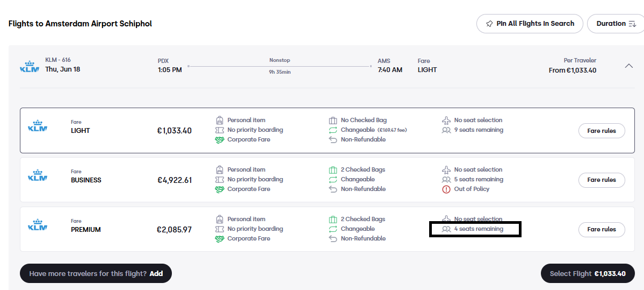Open the Duration sort dropdown
This screenshot has height=290, width=644.
[x=616, y=24]
